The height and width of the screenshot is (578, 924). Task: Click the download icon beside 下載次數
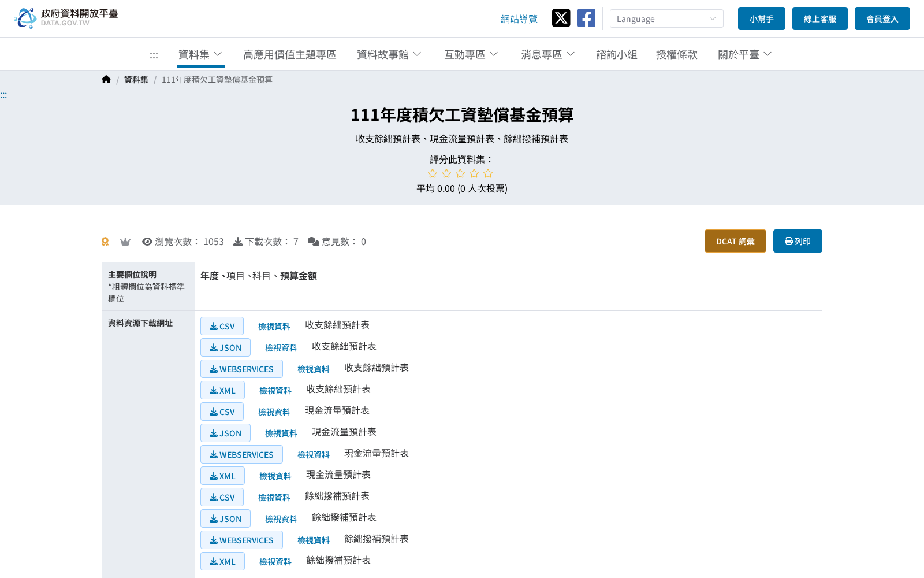[238, 242]
